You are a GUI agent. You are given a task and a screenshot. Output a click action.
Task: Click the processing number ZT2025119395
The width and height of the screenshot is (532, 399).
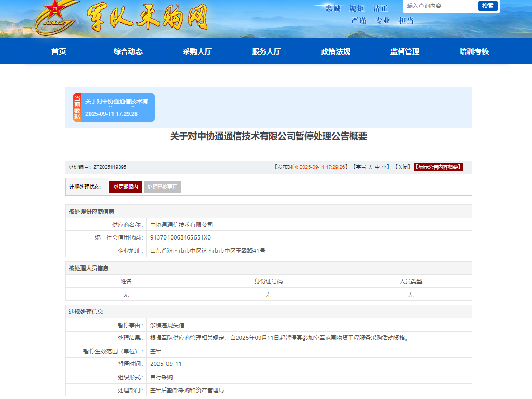109,167
